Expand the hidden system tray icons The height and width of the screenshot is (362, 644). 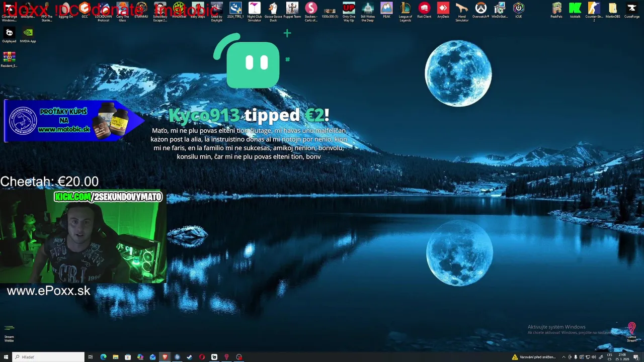coord(563,357)
